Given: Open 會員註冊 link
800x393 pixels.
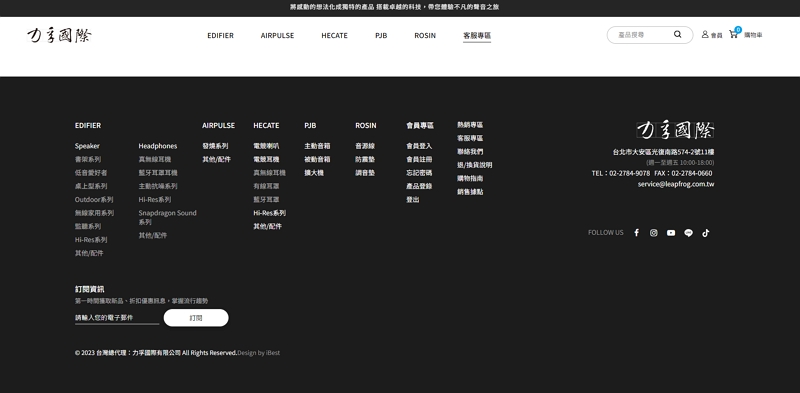Looking at the screenshot, I should [x=419, y=159].
